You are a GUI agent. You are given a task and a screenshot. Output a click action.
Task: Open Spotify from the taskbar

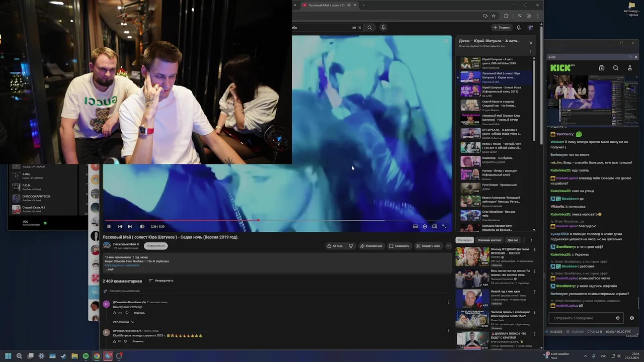86,356
